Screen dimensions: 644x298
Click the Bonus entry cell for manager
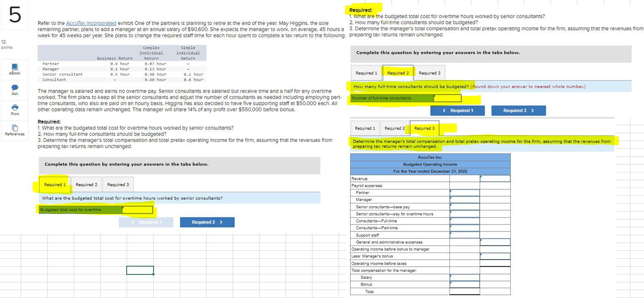tap(464, 284)
